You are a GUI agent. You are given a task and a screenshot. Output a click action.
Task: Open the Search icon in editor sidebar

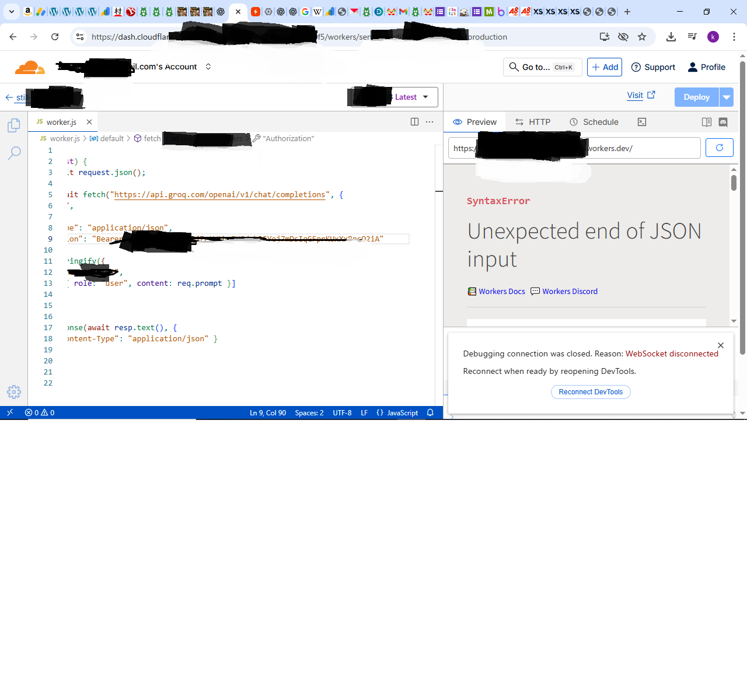[x=14, y=153]
